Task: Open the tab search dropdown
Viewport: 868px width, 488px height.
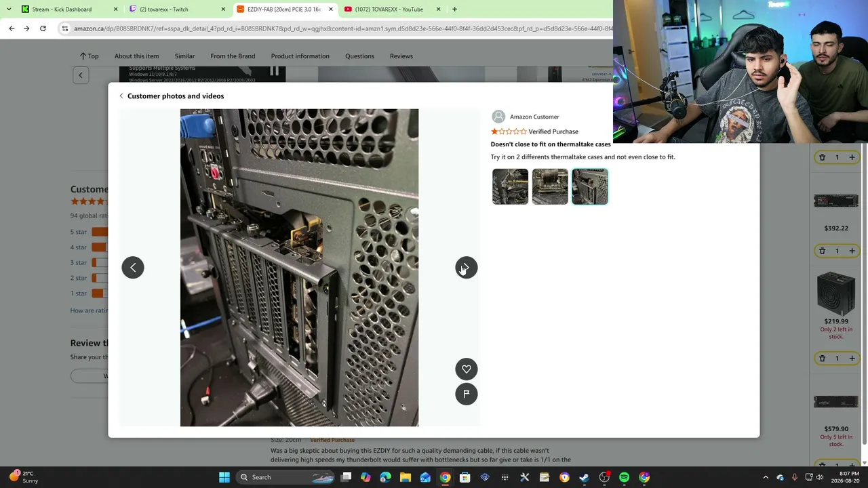Action: pos(9,9)
